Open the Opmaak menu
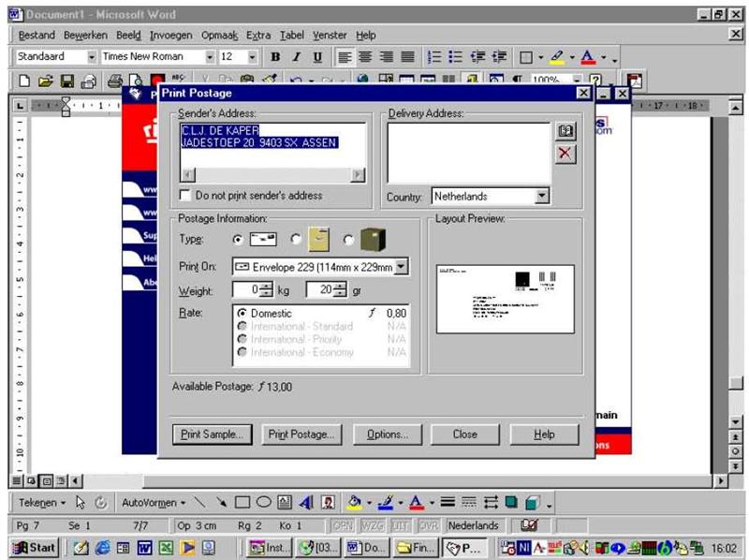 point(220,36)
